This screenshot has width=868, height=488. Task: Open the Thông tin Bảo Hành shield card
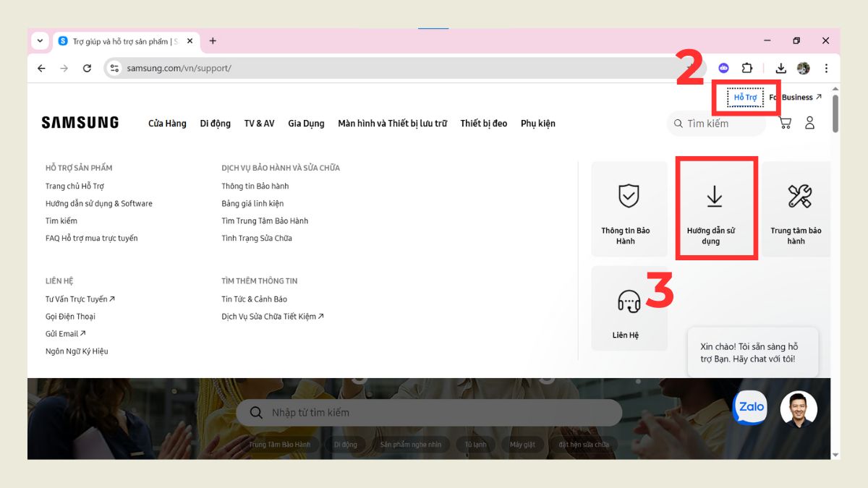629,209
